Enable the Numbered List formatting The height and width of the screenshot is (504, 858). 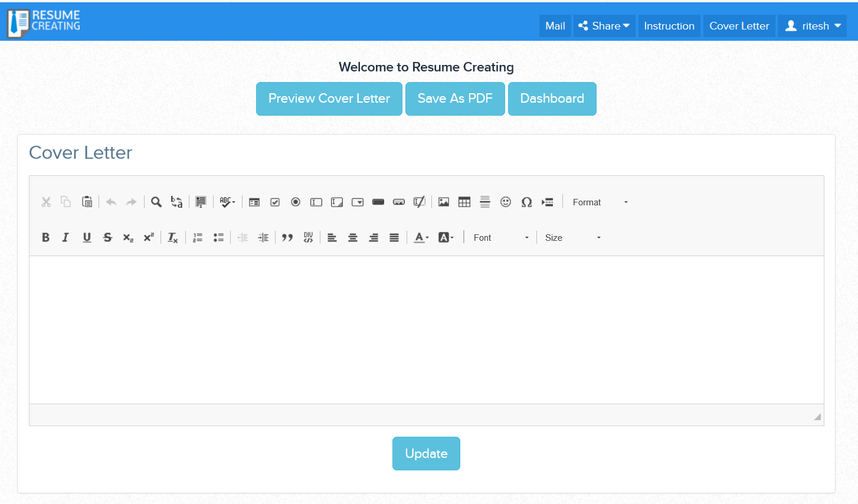coord(197,237)
